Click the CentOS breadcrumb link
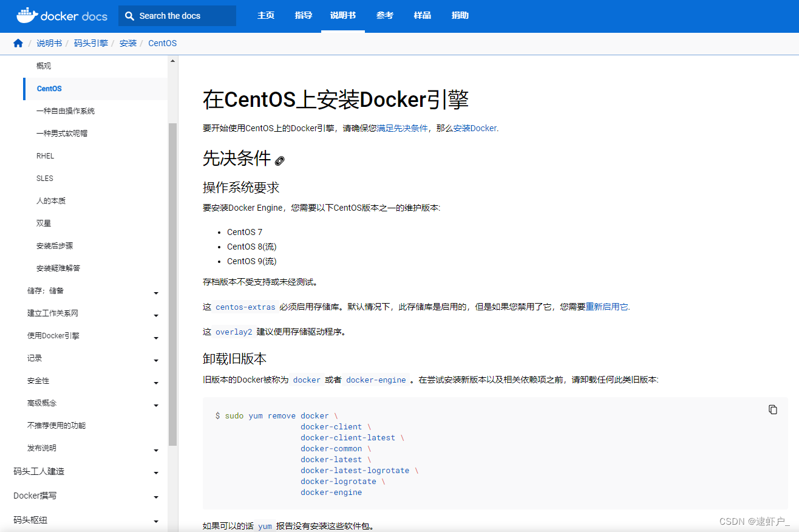The width and height of the screenshot is (799, 532). pos(163,43)
